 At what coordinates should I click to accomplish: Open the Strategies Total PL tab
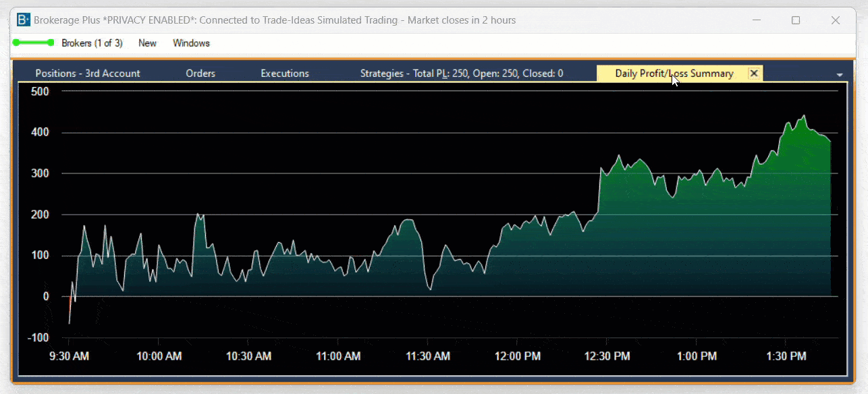462,74
